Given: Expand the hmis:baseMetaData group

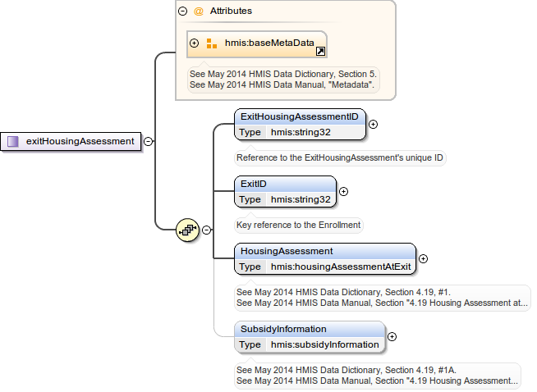Looking at the screenshot, I should tap(195, 43).
